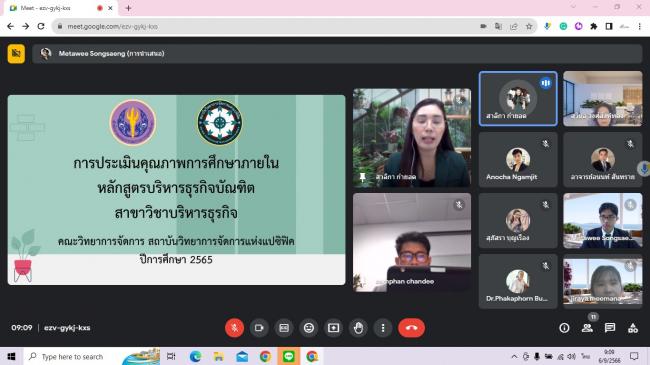Click the Present now screen share icon
Image resolution: width=650 pixels, height=365 pixels.
coord(333,328)
